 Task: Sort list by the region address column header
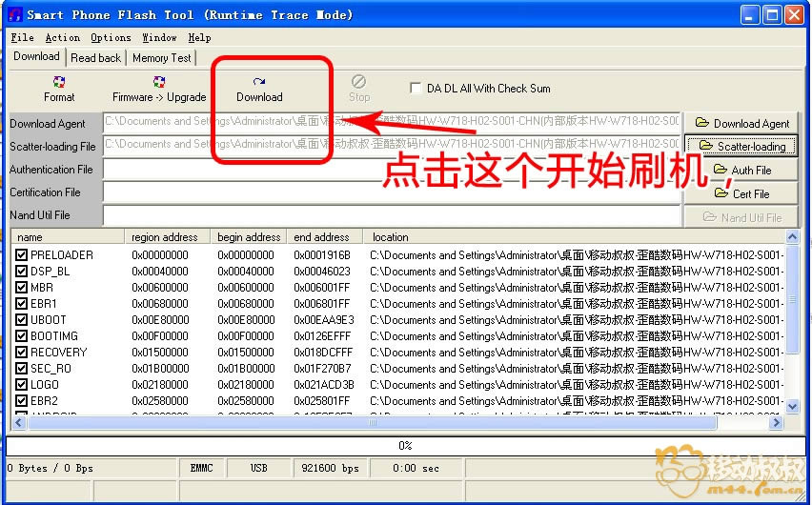[166, 237]
